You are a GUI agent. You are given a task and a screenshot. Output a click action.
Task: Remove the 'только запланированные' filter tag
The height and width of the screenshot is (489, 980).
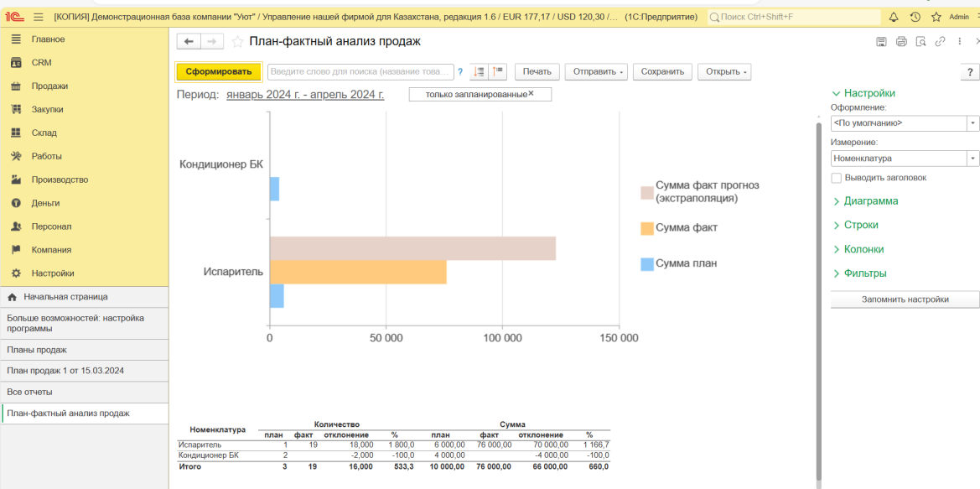pyautogui.click(x=531, y=93)
